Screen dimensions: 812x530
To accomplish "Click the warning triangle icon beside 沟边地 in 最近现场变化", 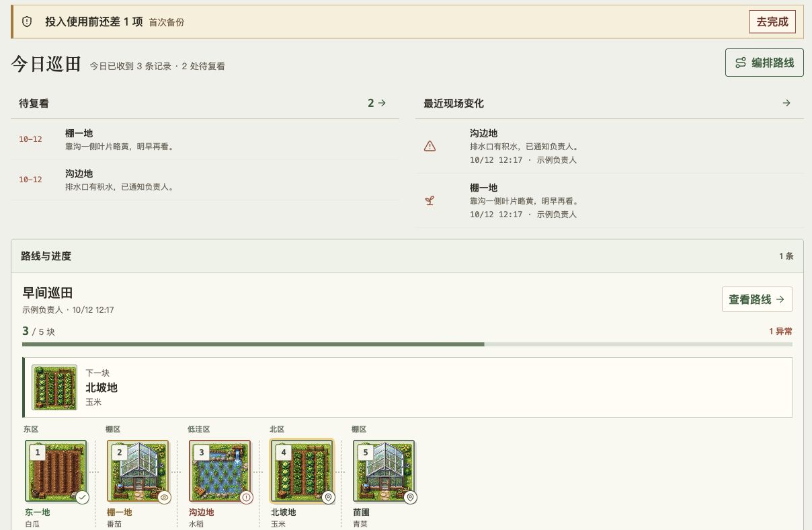I will [x=430, y=146].
